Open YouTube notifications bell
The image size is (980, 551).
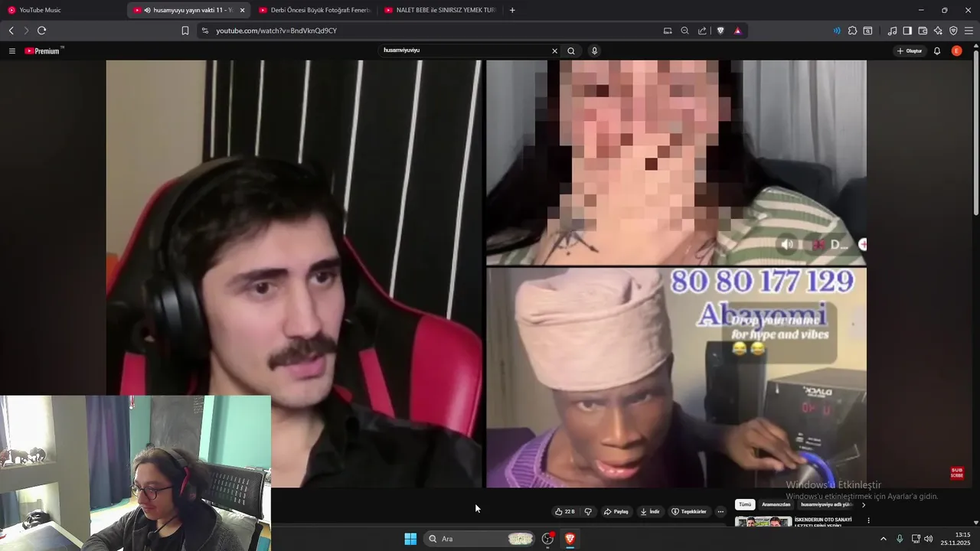[x=936, y=51]
